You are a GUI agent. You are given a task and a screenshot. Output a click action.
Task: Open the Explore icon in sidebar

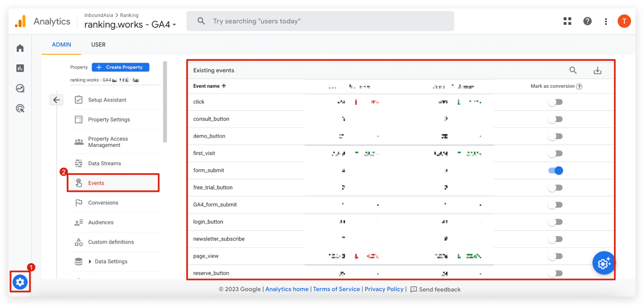point(20,88)
